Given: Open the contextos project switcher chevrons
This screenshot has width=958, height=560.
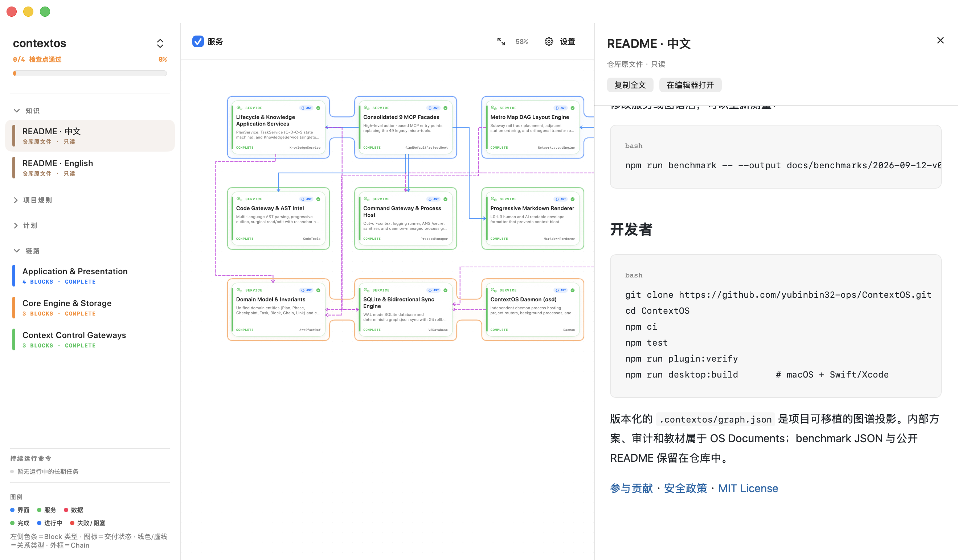Looking at the screenshot, I should click(x=160, y=43).
